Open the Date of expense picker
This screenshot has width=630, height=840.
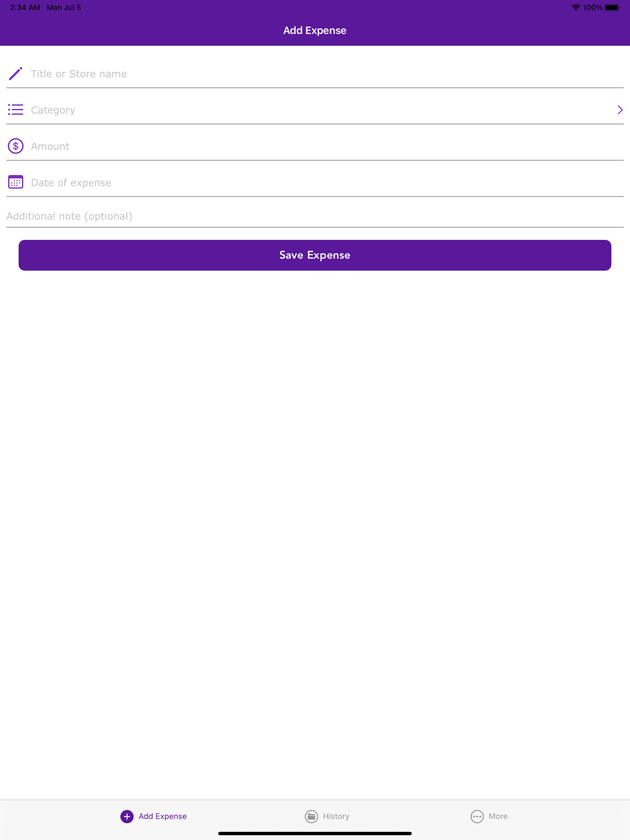click(315, 183)
